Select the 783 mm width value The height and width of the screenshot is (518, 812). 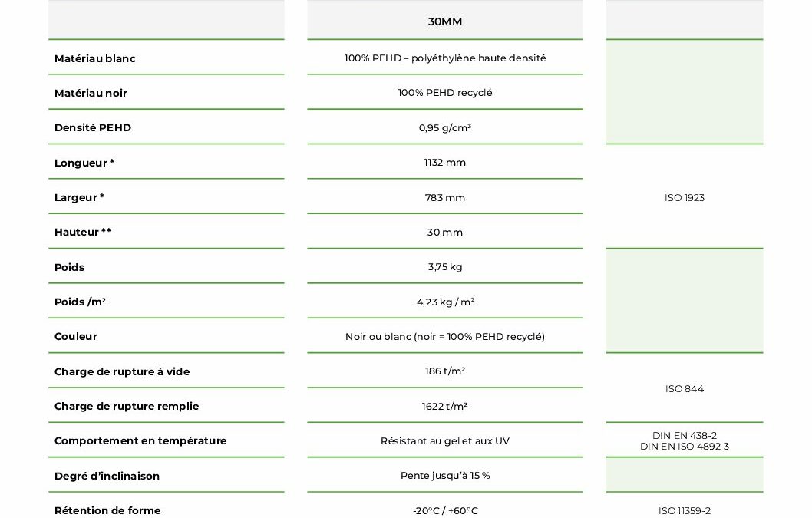click(x=445, y=197)
